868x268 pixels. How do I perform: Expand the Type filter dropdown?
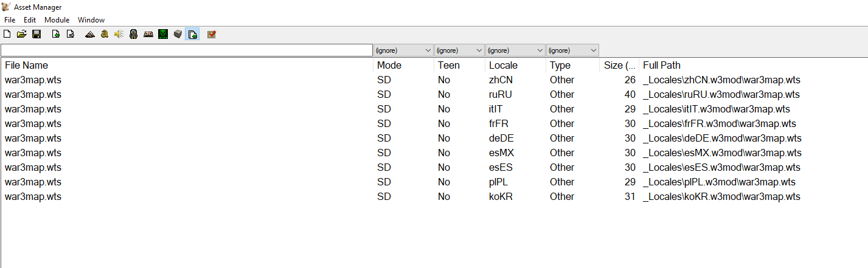pyautogui.click(x=572, y=50)
